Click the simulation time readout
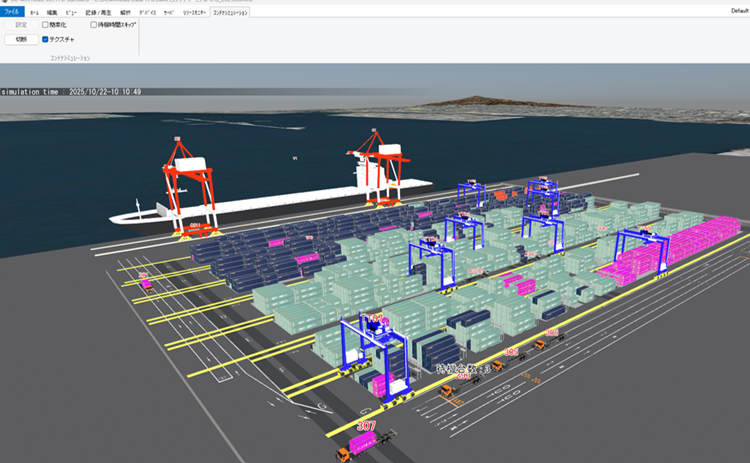The width and height of the screenshot is (750, 463). pyautogui.click(x=71, y=91)
